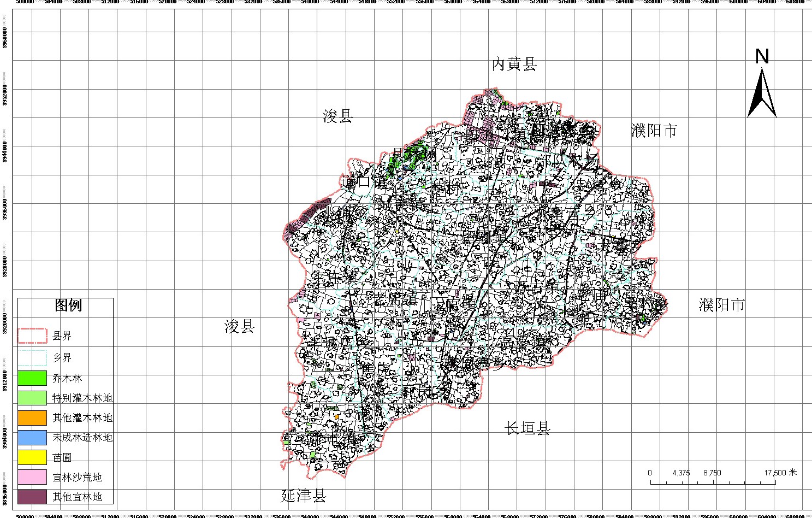The width and height of the screenshot is (812, 518).
Task: Click the blue 未成林造林地 legend swatch
Action: tap(32, 437)
